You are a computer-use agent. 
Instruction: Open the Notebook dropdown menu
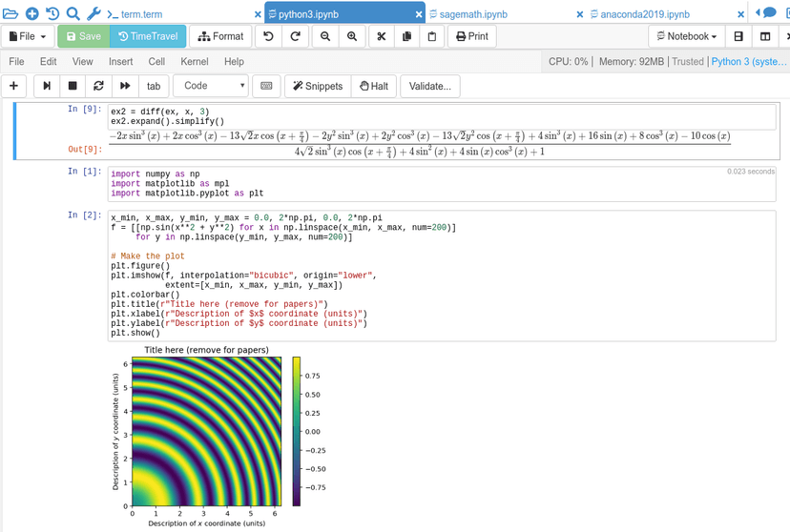(x=685, y=36)
